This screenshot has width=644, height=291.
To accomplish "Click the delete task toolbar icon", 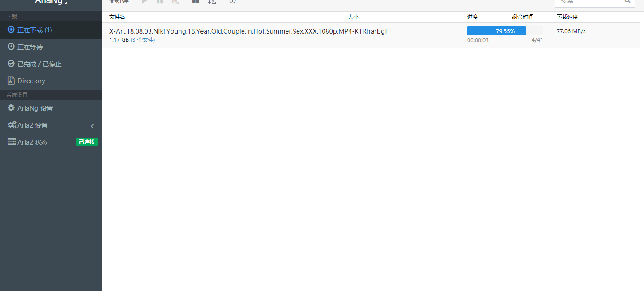I will pos(175,1).
